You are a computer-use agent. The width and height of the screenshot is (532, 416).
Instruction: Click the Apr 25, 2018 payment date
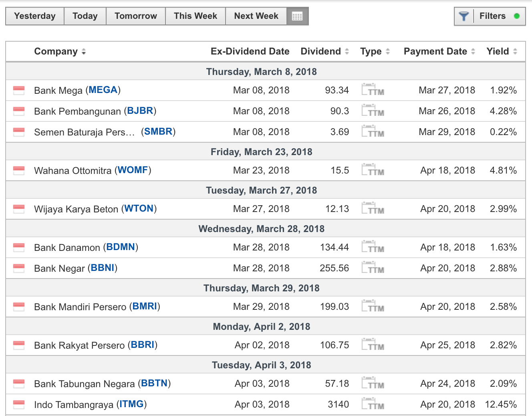point(448,345)
